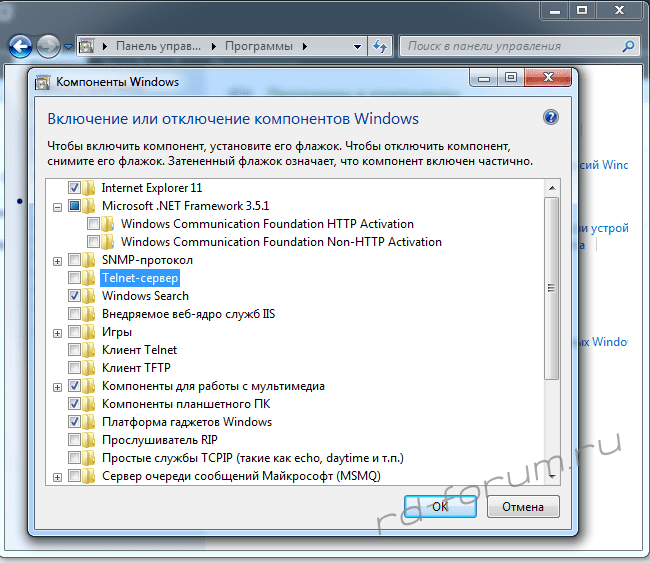The height and width of the screenshot is (563, 650).
Task: Tick Windows Communication Foundation HTTP Activation checkbox
Action: pos(93,224)
